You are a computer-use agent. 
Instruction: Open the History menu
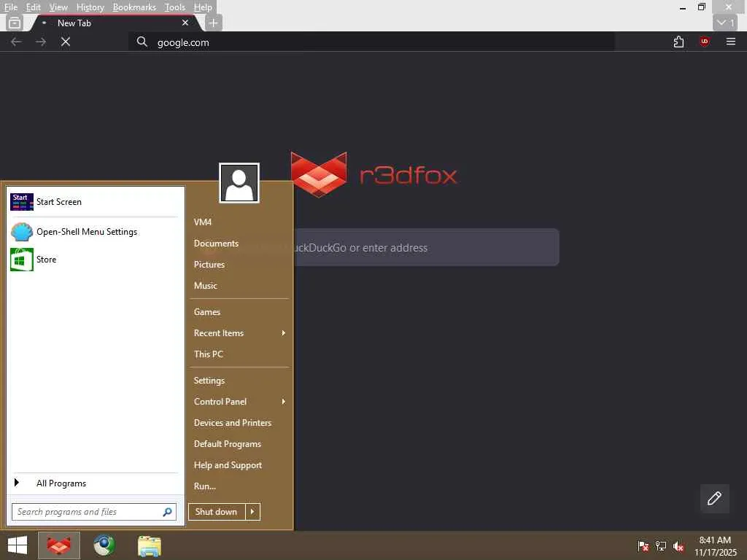(90, 7)
